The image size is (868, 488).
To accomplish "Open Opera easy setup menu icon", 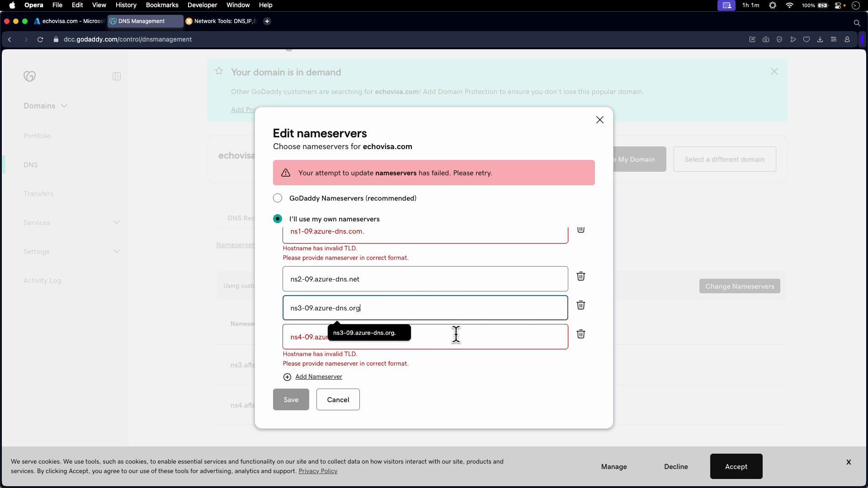I will click(834, 39).
